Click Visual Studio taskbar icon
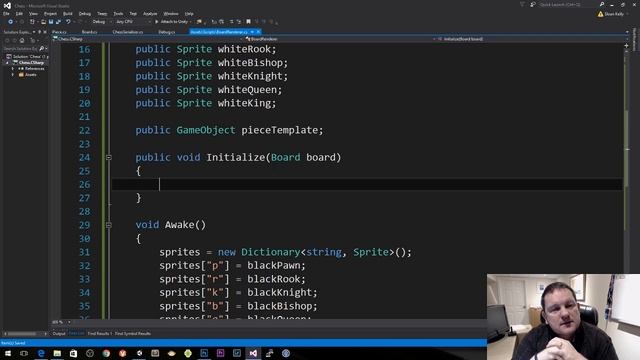This screenshot has height=360, width=640. [x=253, y=353]
